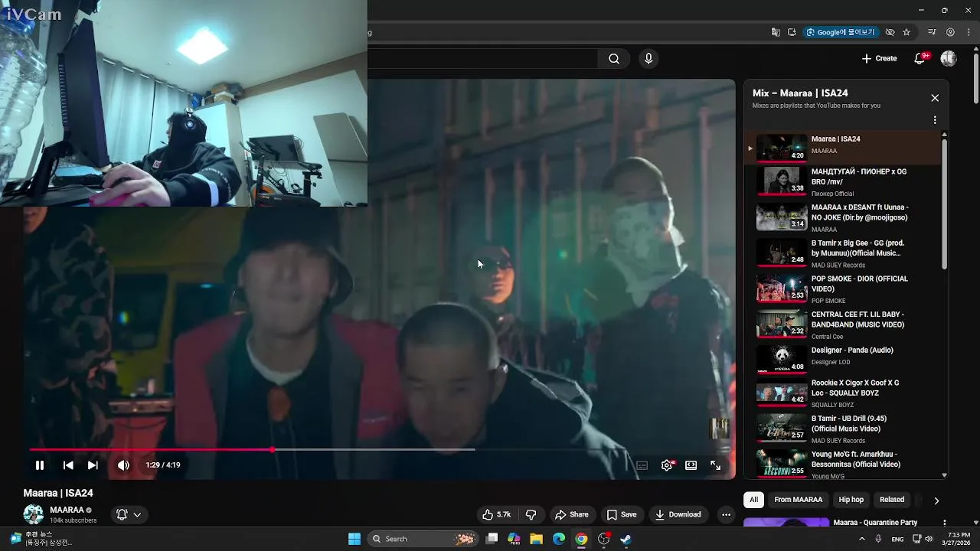Play МАНДТУГАЙ - ПИОНЕР x OG BRO from the mix
The image size is (980, 551).
pos(842,182)
